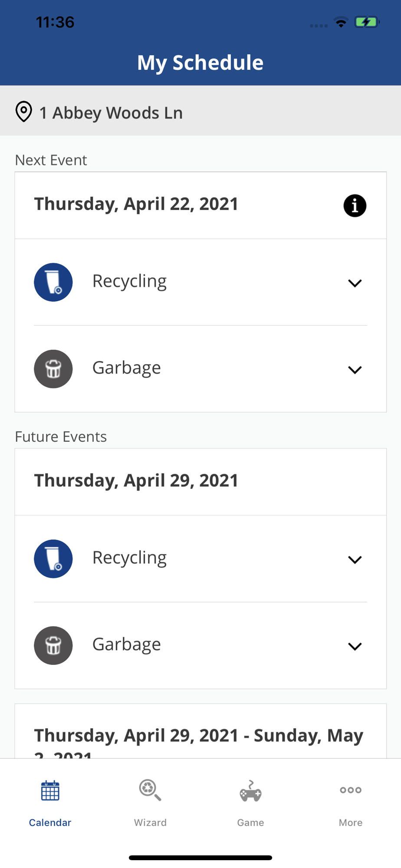Image resolution: width=401 pixels, height=868 pixels.
Task: Expand Recycling details for April 22
Action: (355, 283)
